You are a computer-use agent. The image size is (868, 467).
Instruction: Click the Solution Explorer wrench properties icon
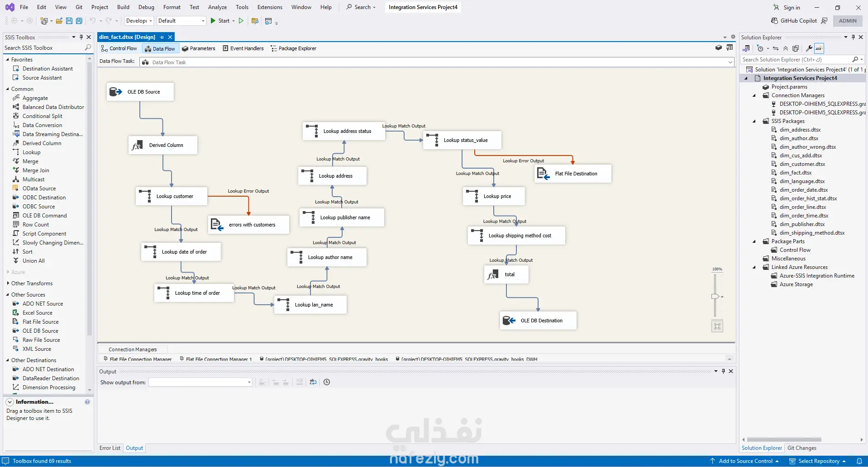coord(809,48)
